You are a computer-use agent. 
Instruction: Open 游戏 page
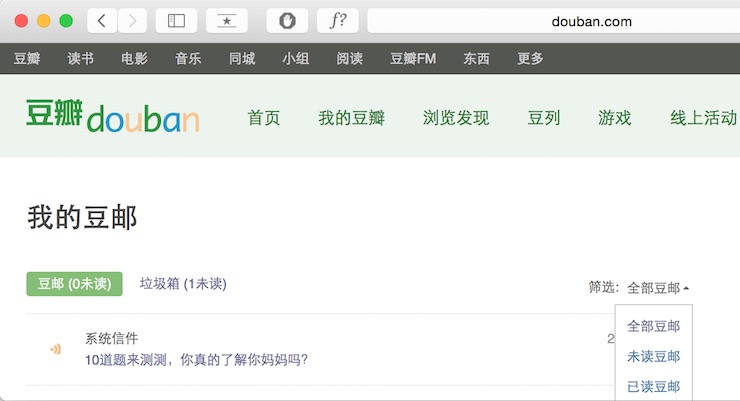click(614, 118)
